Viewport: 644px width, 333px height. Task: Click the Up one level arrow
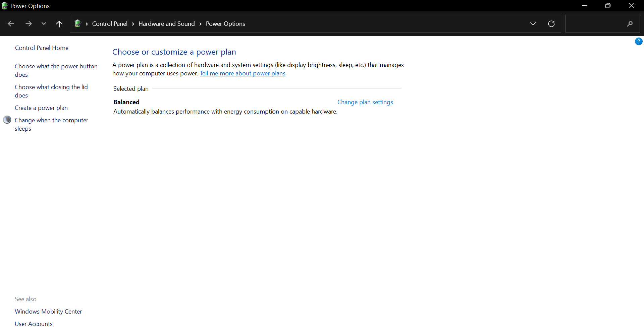(x=59, y=23)
